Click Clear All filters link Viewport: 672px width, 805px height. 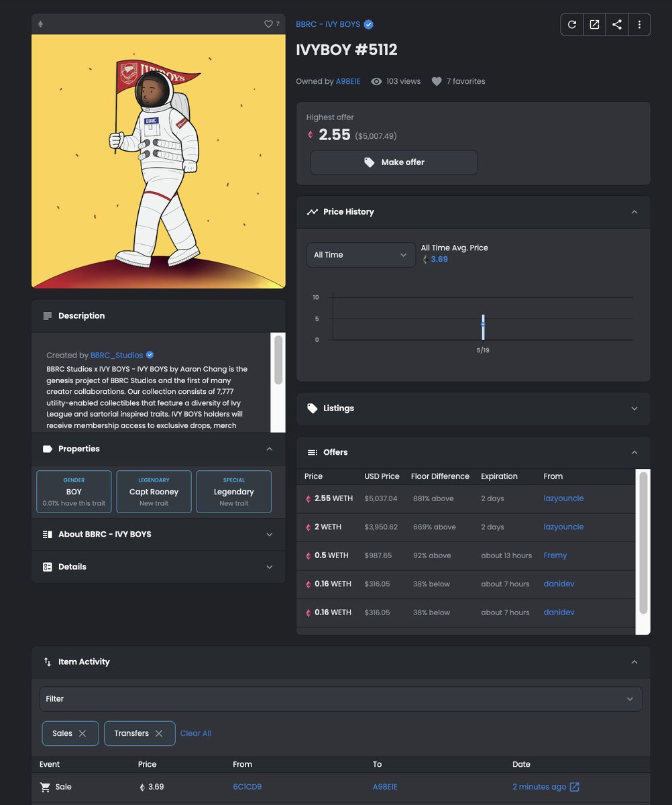coord(196,733)
